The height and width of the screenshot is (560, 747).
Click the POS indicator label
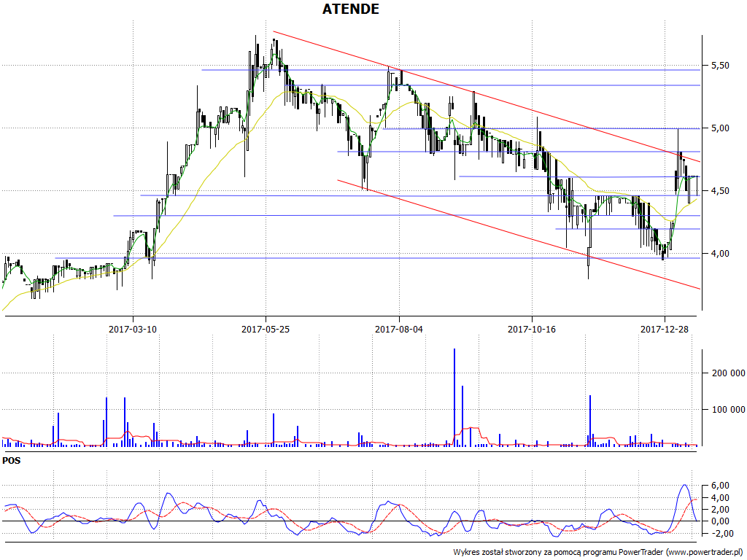click(12, 461)
